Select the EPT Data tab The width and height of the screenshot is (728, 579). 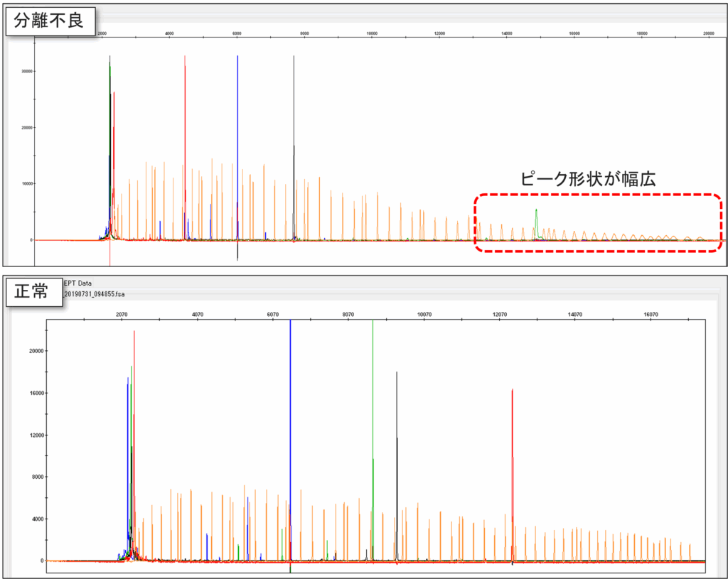coord(77,283)
